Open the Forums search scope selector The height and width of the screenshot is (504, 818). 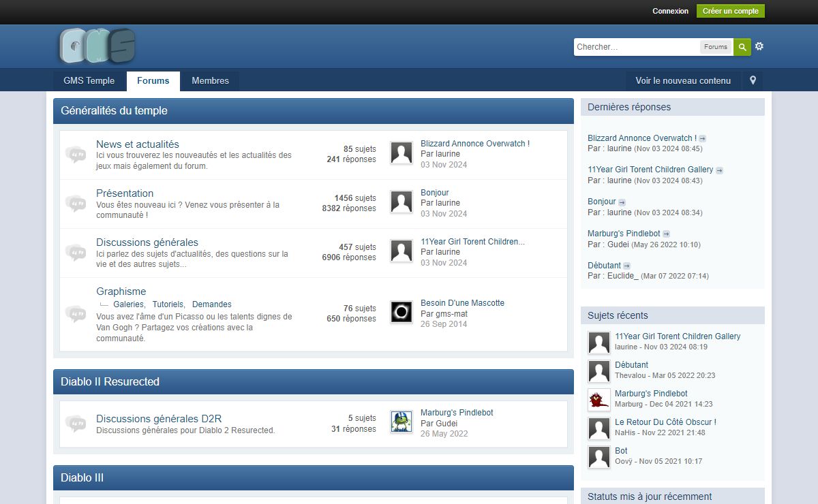715,47
